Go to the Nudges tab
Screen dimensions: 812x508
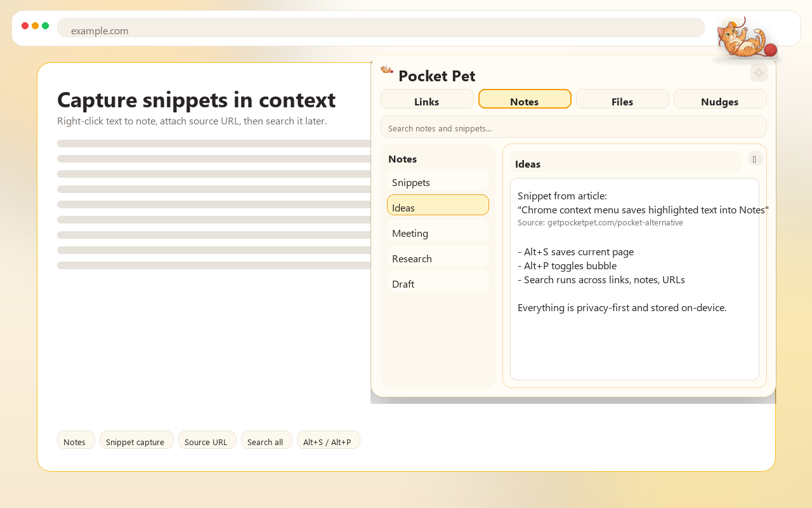pos(720,99)
